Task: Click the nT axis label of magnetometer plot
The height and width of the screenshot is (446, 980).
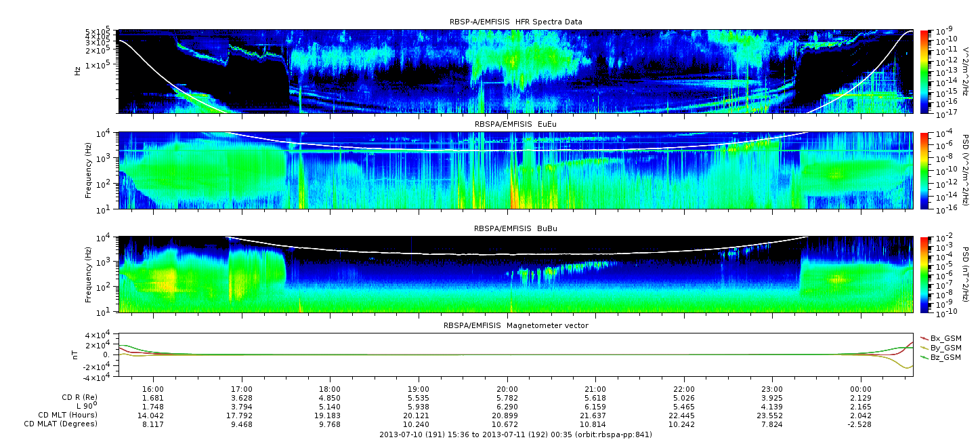Action: tap(77, 354)
